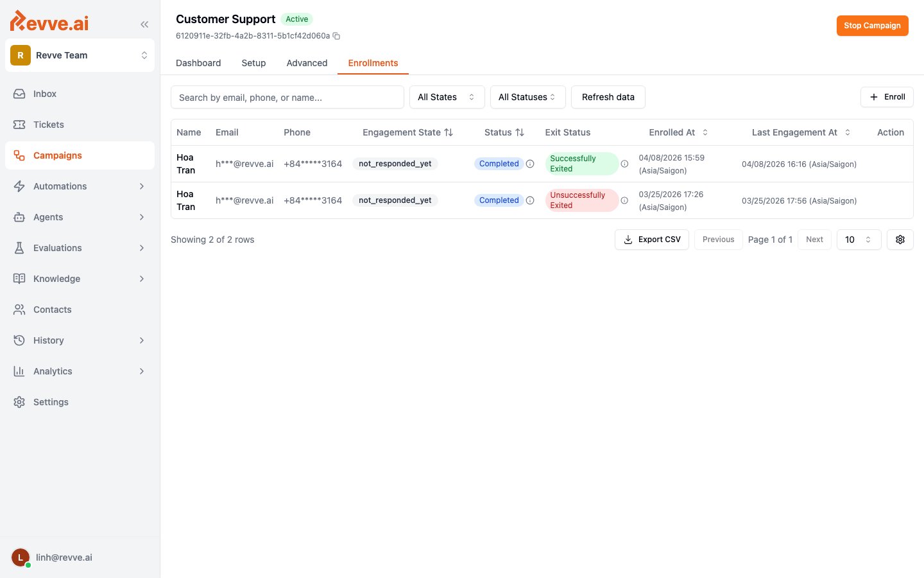The width and height of the screenshot is (924, 578).
Task: Click the Tickets icon in sidebar
Action: click(19, 125)
